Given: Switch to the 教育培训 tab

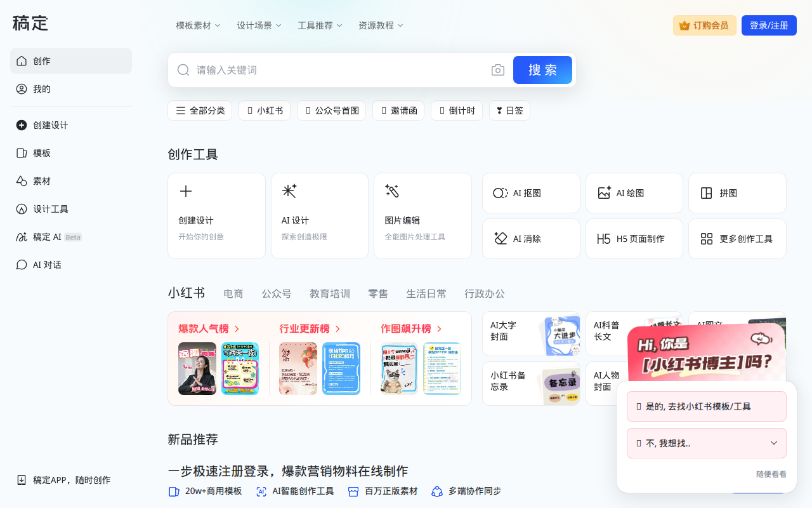Looking at the screenshot, I should (330, 293).
